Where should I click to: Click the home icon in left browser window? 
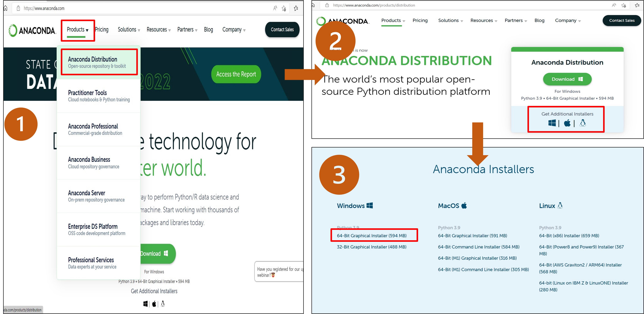click(x=6, y=8)
